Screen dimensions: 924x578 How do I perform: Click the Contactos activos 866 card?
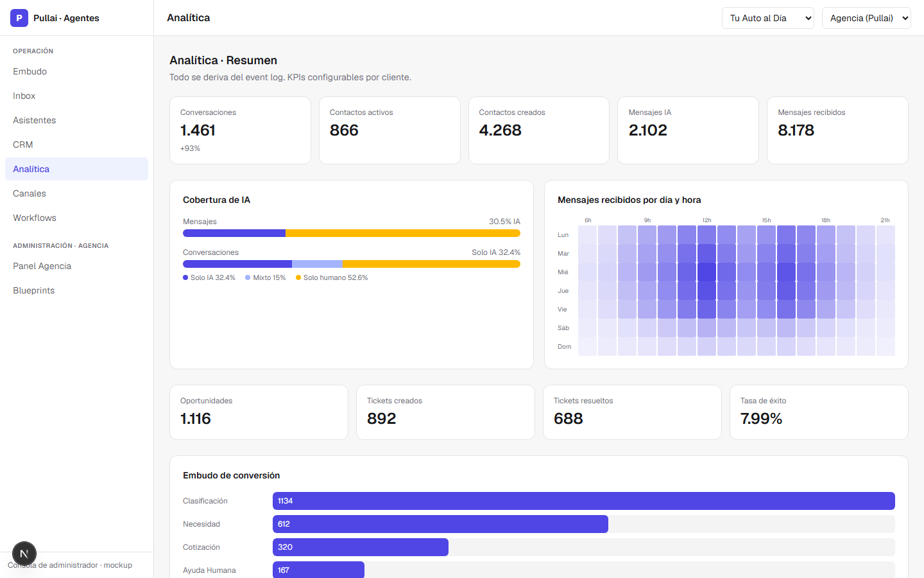389,130
